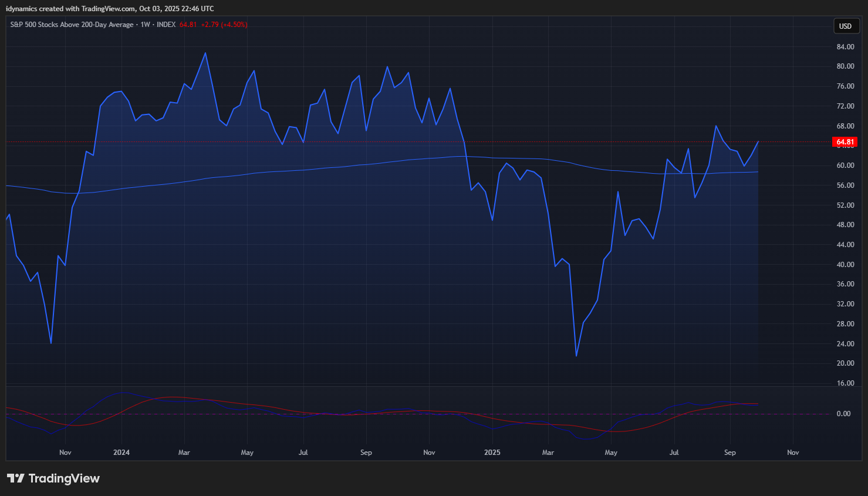Click the latest data point on the line
Screen dimensions: 868x496
(x=758, y=141)
